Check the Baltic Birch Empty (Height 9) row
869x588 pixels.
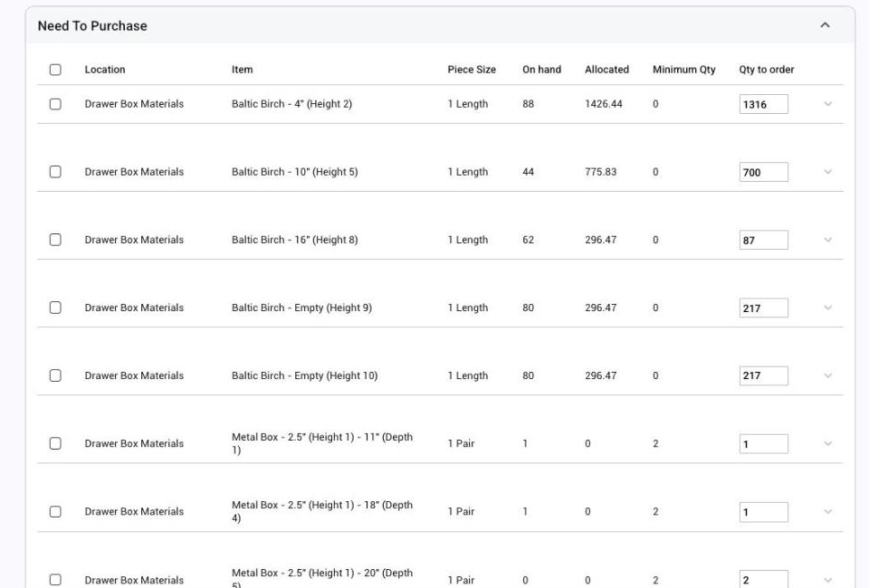[x=55, y=308]
